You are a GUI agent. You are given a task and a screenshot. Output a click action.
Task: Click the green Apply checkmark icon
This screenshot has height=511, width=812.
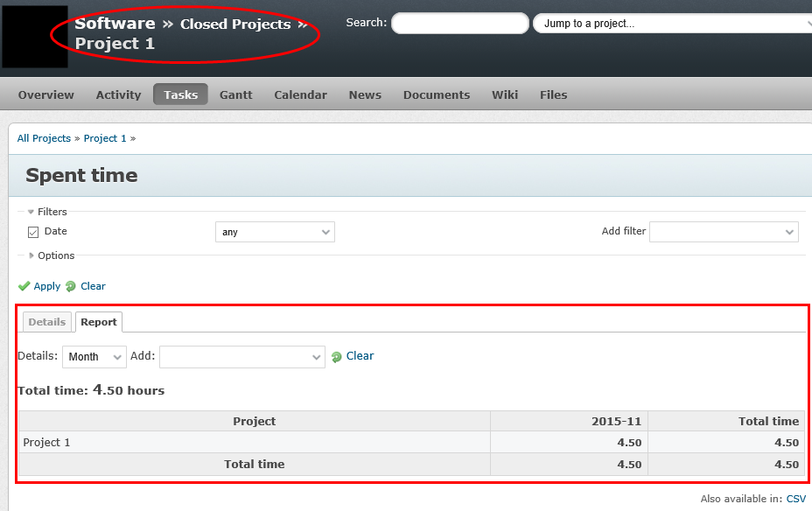(24, 286)
